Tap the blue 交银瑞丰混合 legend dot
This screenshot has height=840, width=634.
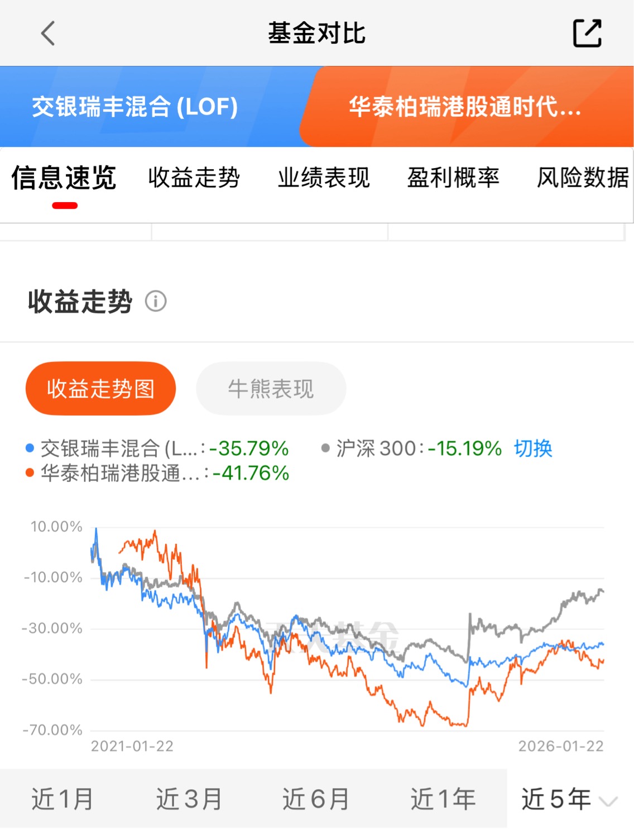pos(30,448)
